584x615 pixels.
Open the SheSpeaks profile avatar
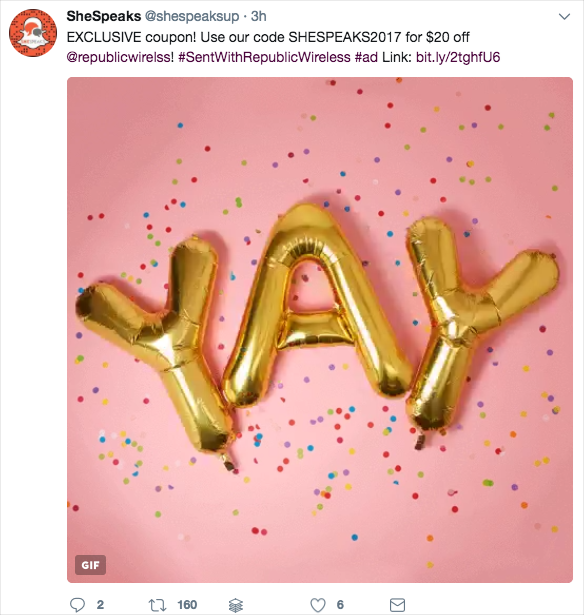pyautogui.click(x=33, y=33)
